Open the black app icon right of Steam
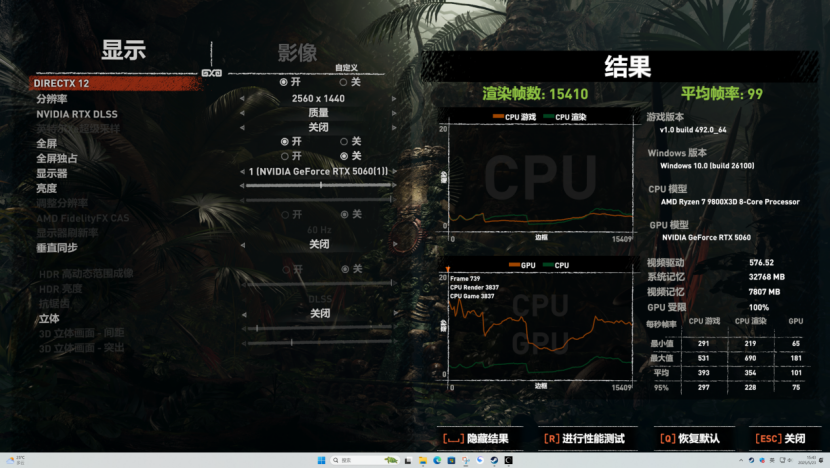 [x=508, y=461]
